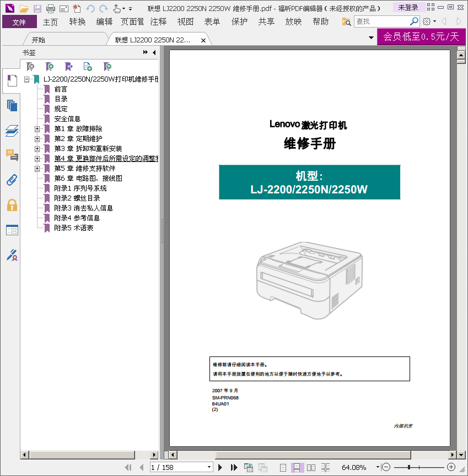Screen dimensions: 468x476
Task: Open the 注释 ribbon tab
Action: (x=159, y=22)
